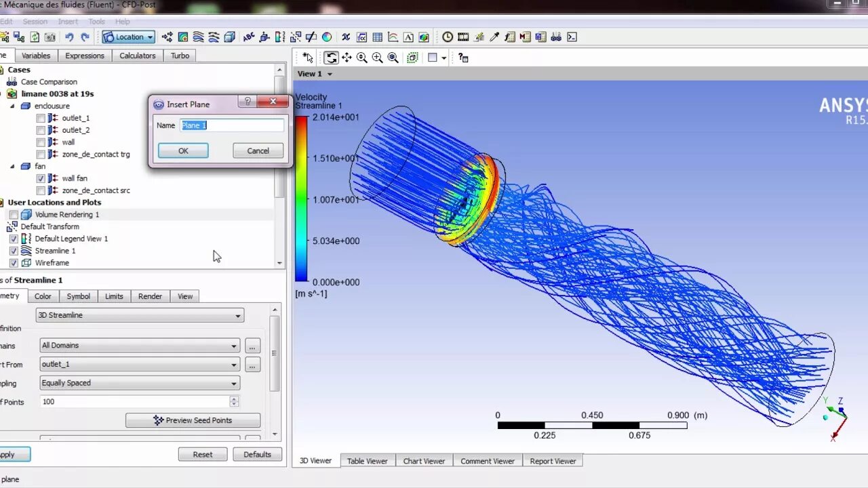Activate the viewer Select arrow tool
Image resolution: width=868 pixels, height=488 pixels.
pyautogui.click(x=308, y=58)
